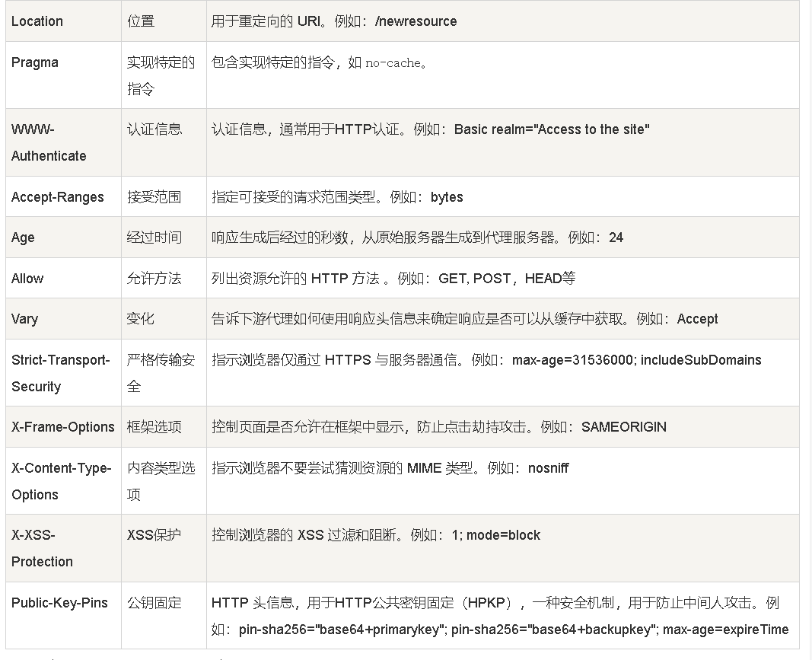Image resolution: width=812 pixels, height=660 pixels.
Task: Click the XSS保护 translation cell
Action: [164, 548]
